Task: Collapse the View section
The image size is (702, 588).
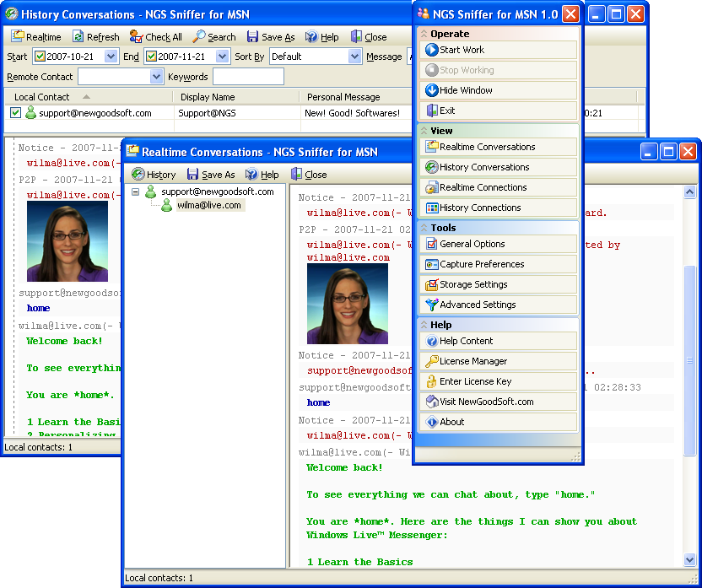Action: pyautogui.click(x=424, y=131)
